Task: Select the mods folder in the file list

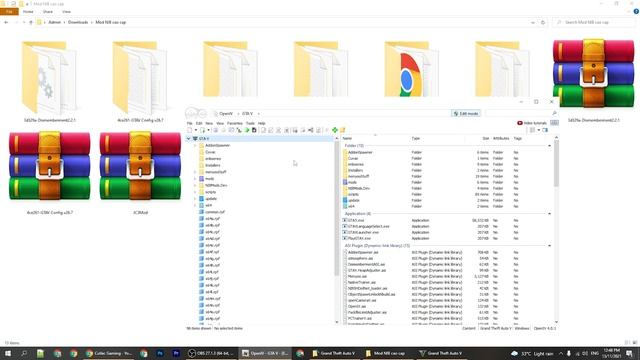Action: (352, 182)
